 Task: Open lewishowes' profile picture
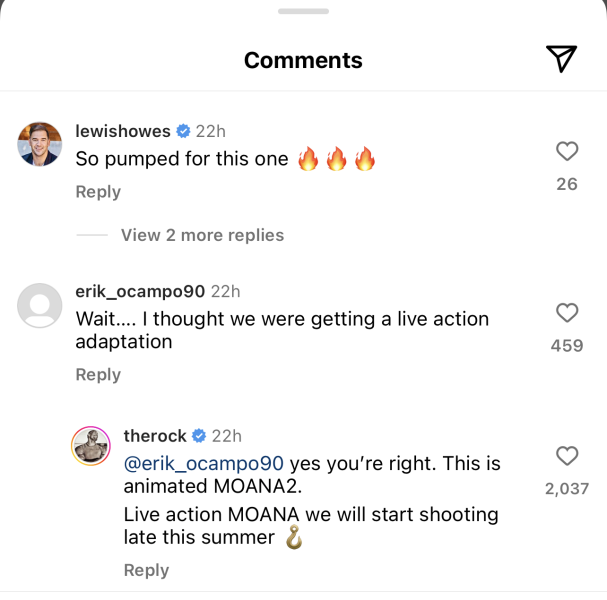click(x=40, y=146)
